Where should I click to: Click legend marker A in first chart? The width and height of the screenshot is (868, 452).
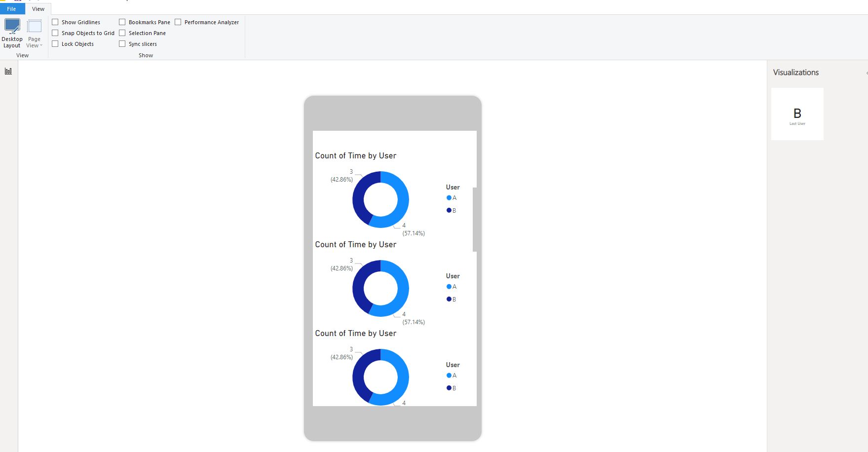coord(449,198)
